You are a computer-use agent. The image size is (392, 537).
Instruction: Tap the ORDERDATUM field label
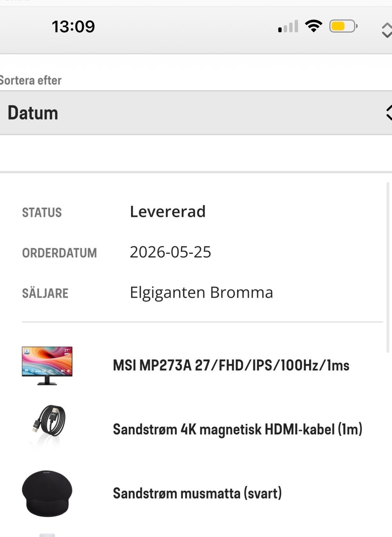pos(59,253)
